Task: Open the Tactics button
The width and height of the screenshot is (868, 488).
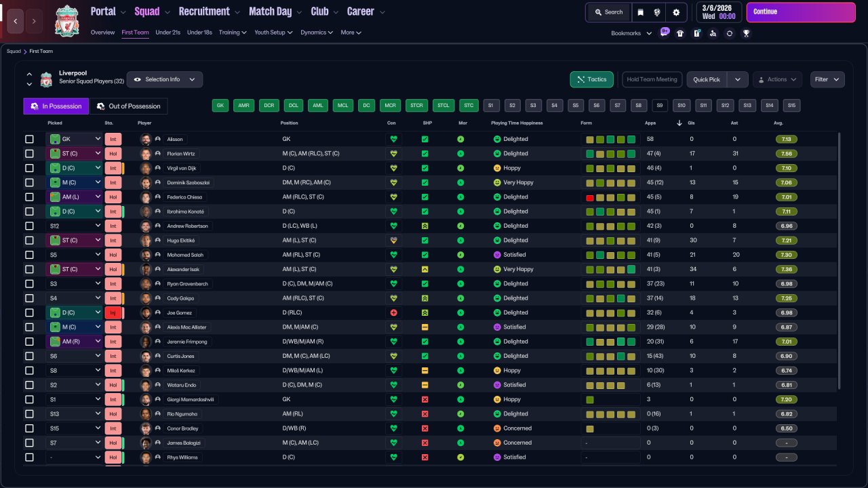Action: coord(591,79)
